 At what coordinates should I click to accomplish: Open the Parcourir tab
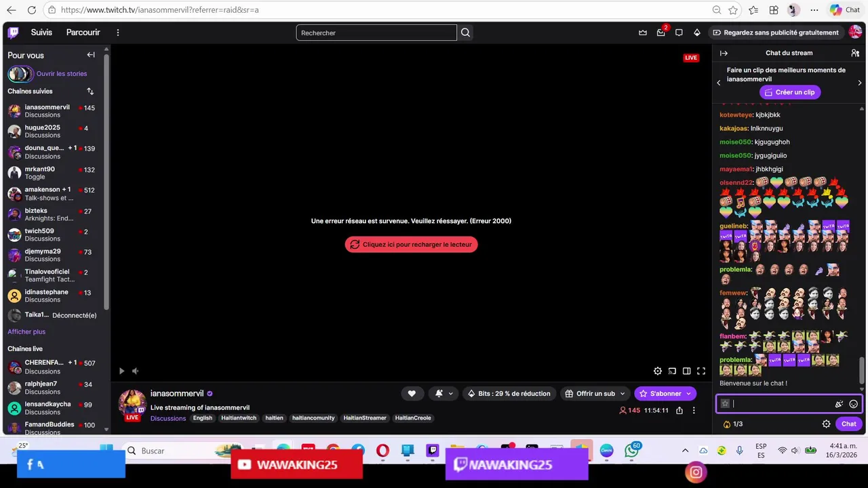[83, 33]
